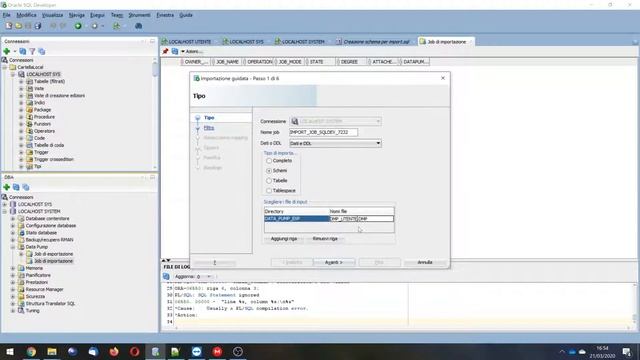Click refresh icon in FILE DI LOG toolbar
Screen dimensions: 640x360
click(x=166, y=276)
